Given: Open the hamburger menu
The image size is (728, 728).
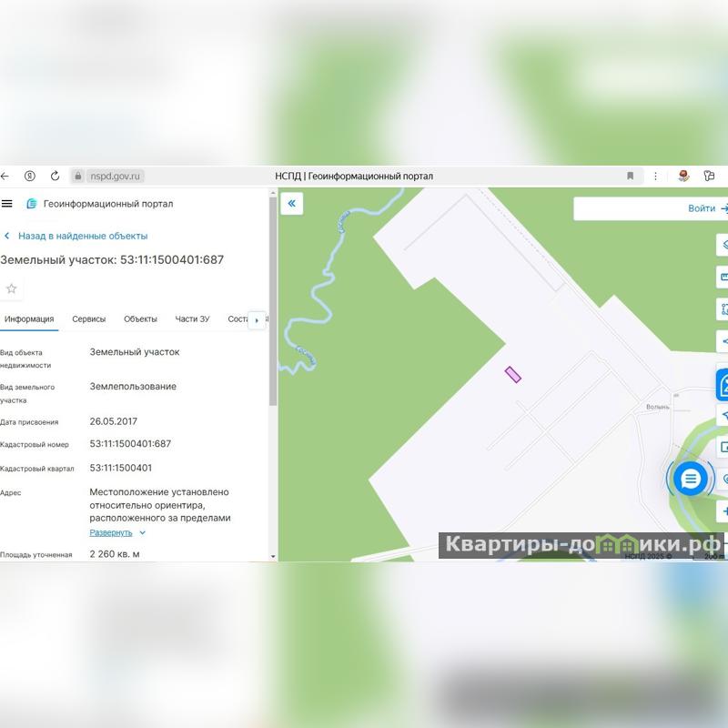Looking at the screenshot, I should (7, 204).
